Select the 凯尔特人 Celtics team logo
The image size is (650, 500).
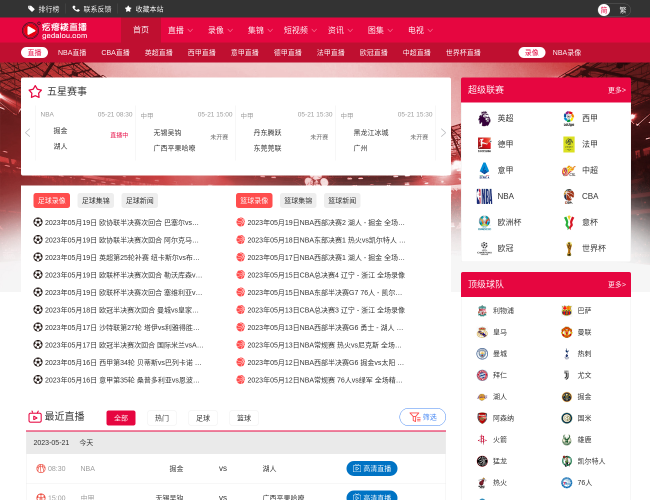[x=566, y=461]
